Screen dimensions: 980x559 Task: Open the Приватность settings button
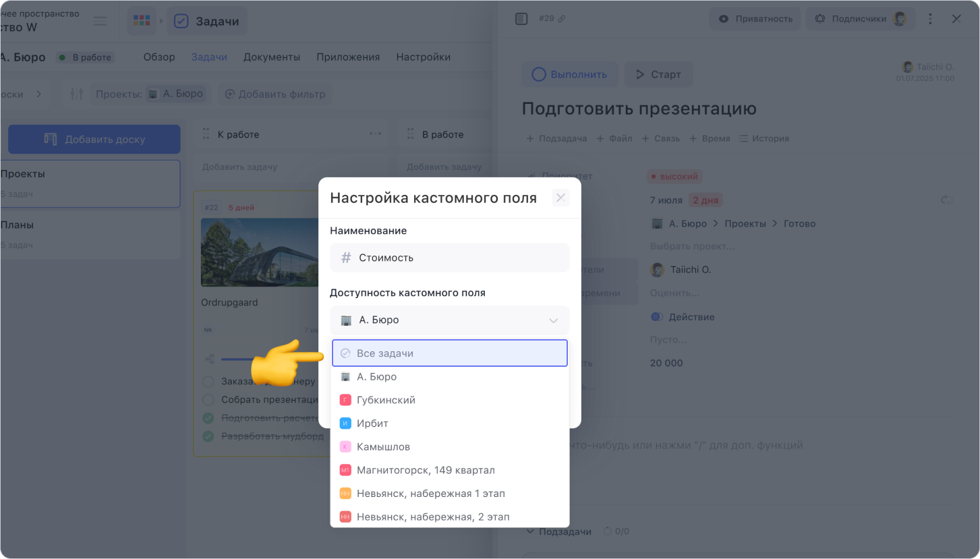[x=755, y=19]
